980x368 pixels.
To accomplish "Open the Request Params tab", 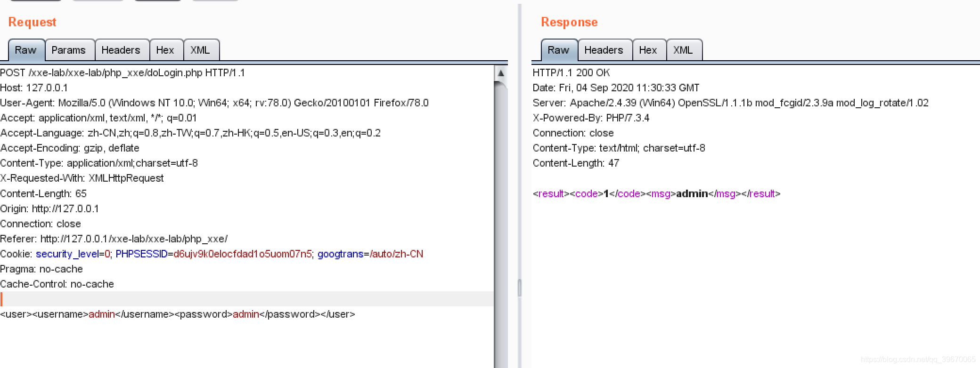I will click(x=69, y=50).
